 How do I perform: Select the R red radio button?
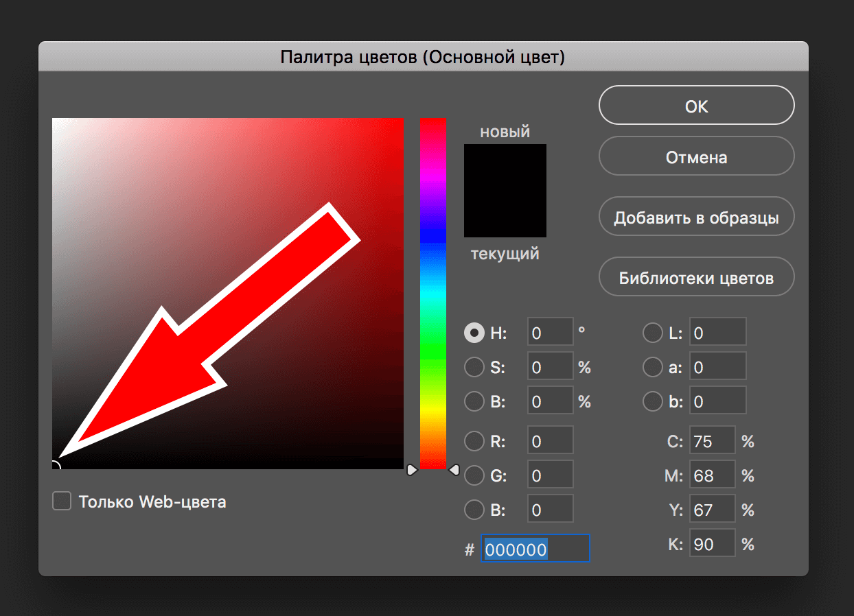pyautogui.click(x=474, y=441)
